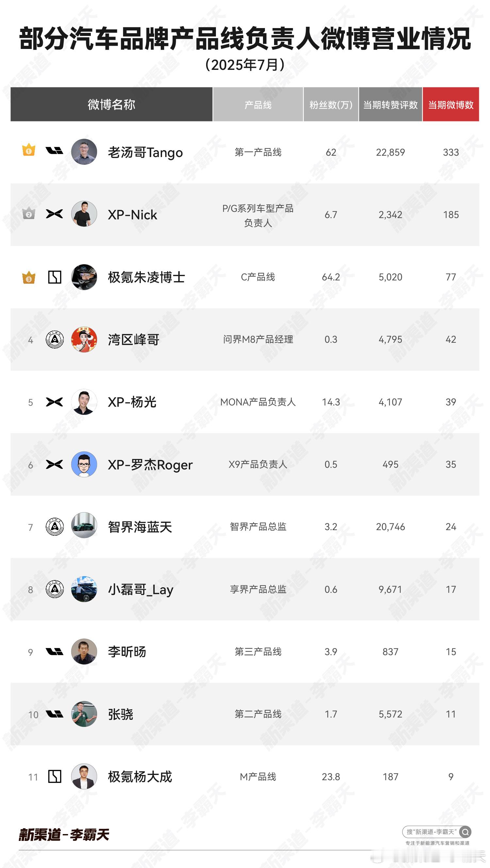Screen dimensions: 490x868
Task: Select the 当期转赞评数 column header
Action: coord(390,104)
